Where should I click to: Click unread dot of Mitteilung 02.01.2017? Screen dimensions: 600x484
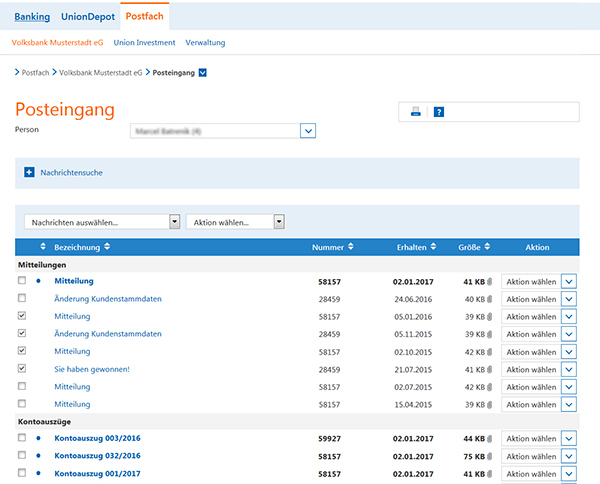click(x=38, y=281)
